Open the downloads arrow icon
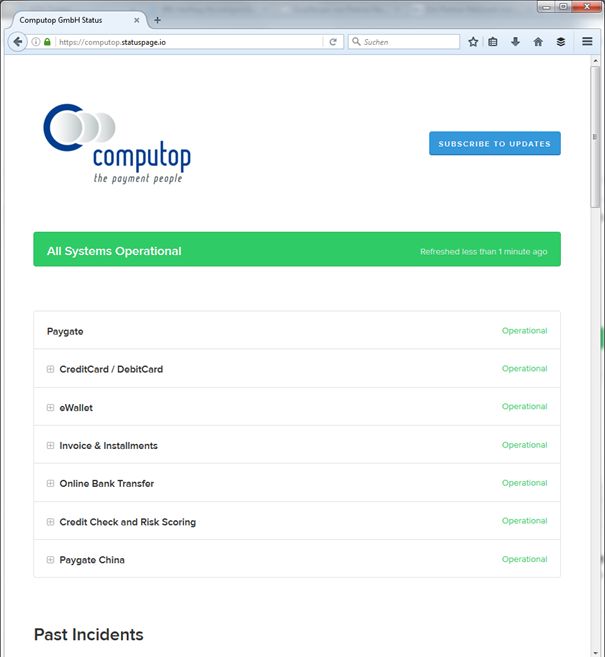Image resolution: width=605 pixels, height=657 pixels. (x=515, y=42)
